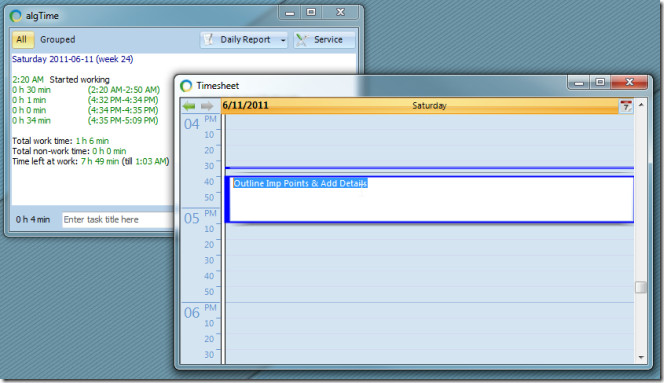Image resolution: width=664 pixels, height=383 pixels.
Task: Click the Timesheet scrollbar down arrow
Action: (641, 358)
